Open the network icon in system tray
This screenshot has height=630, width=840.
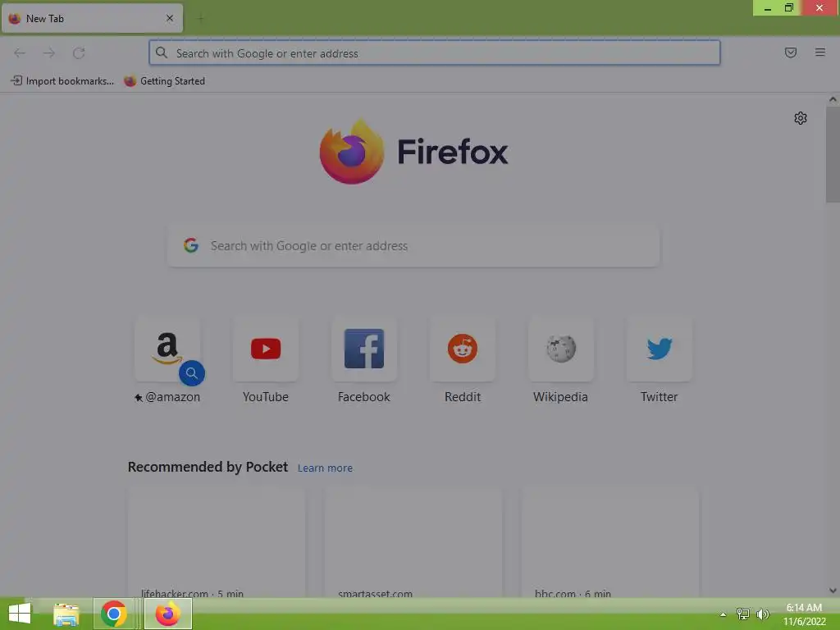click(x=742, y=614)
